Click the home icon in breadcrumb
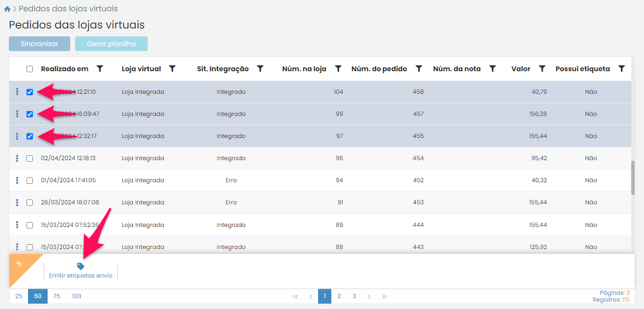This screenshot has height=309, width=644. 7,9
